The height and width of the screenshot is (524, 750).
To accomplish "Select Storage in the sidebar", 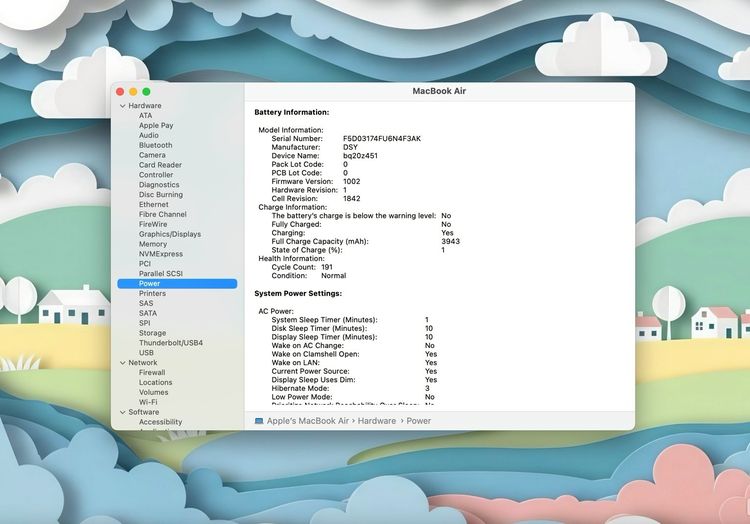I will coord(152,333).
